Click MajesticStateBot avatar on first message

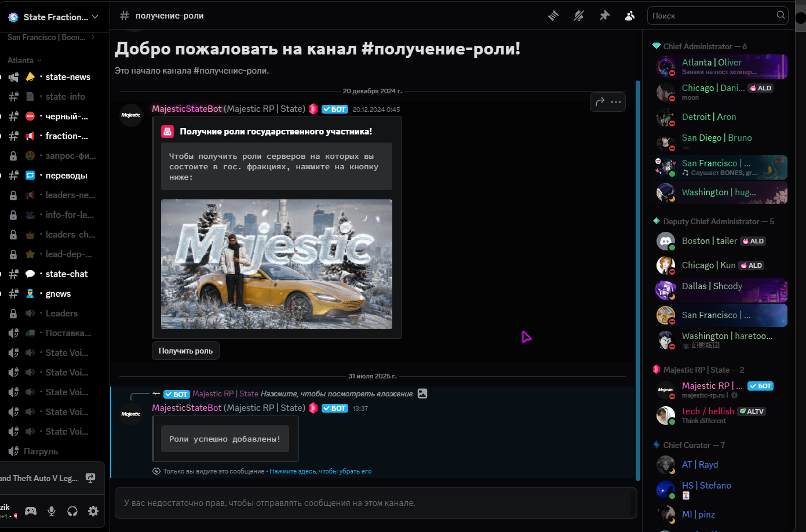[131, 115]
